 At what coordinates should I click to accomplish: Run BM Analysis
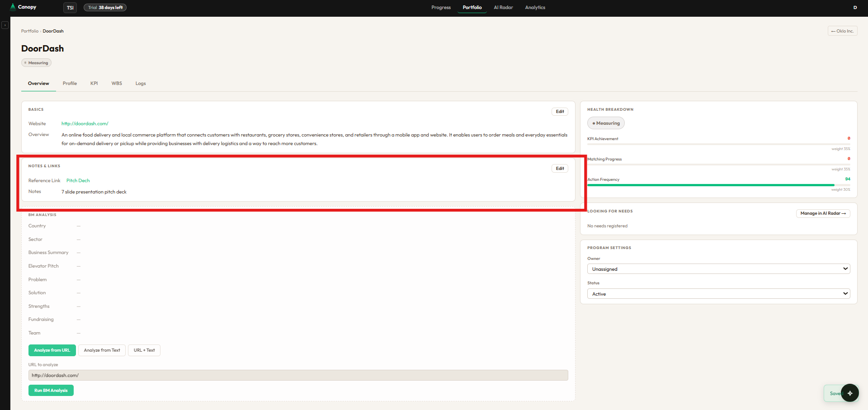click(x=51, y=391)
